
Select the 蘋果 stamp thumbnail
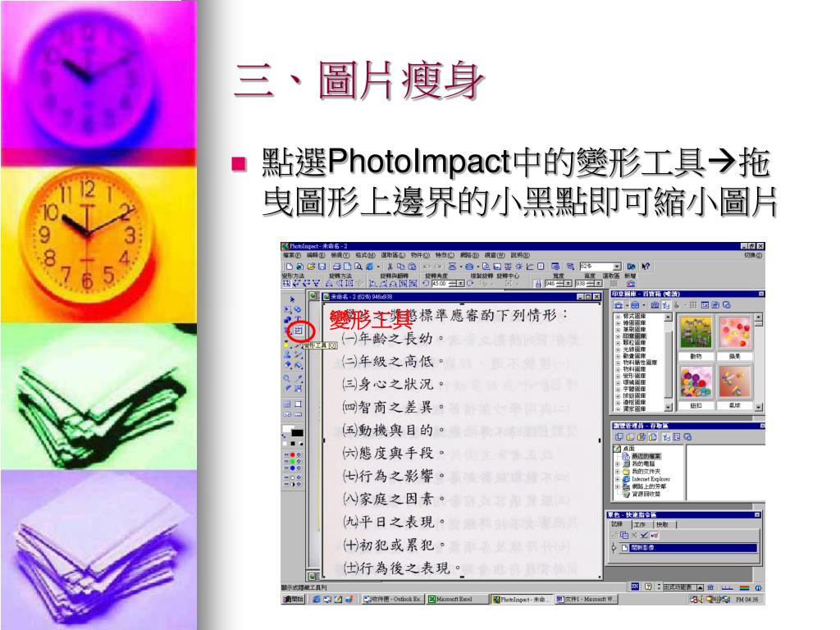734,332
